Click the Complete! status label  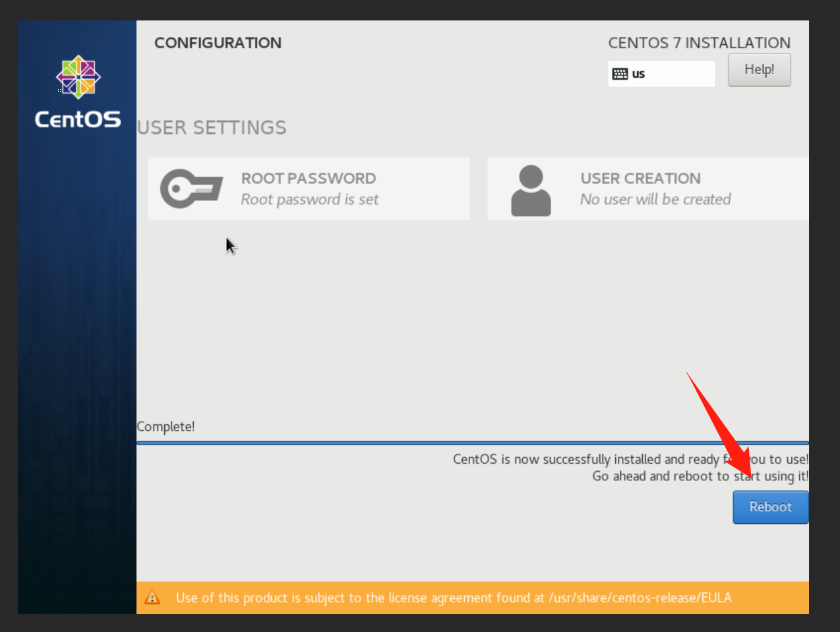pyautogui.click(x=166, y=427)
